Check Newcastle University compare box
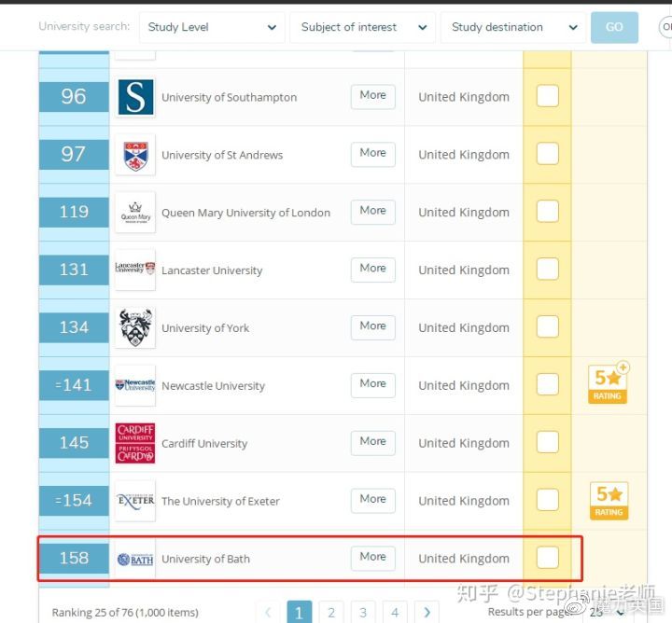This screenshot has width=672, height=623. click(547, 384)
